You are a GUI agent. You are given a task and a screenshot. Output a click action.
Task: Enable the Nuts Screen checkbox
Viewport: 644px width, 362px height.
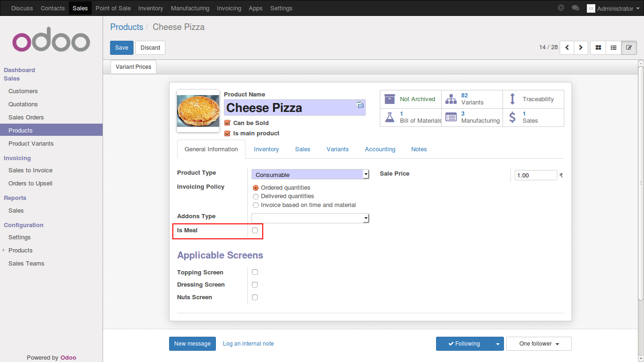click(x=255, y=297)
